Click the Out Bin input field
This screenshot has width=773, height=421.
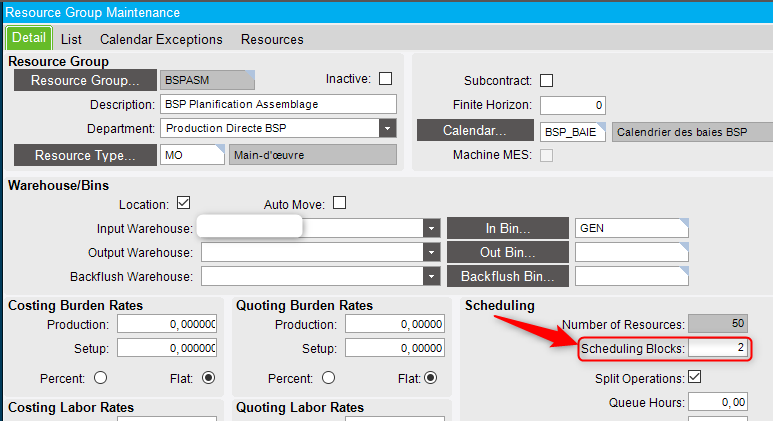[632, 252]
